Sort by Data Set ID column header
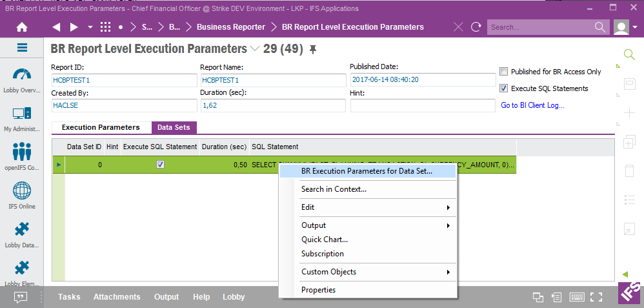This screenshot has width=644, height=308. click(84, 147)
